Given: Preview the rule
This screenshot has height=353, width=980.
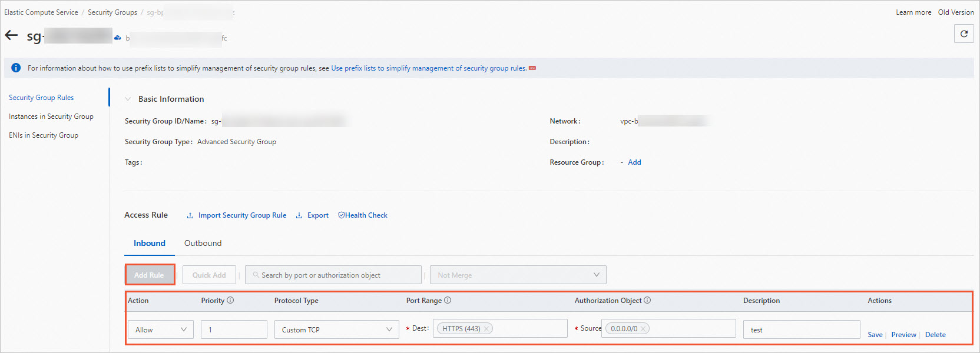Looking at the screenshot, I should tap(904, 335).
